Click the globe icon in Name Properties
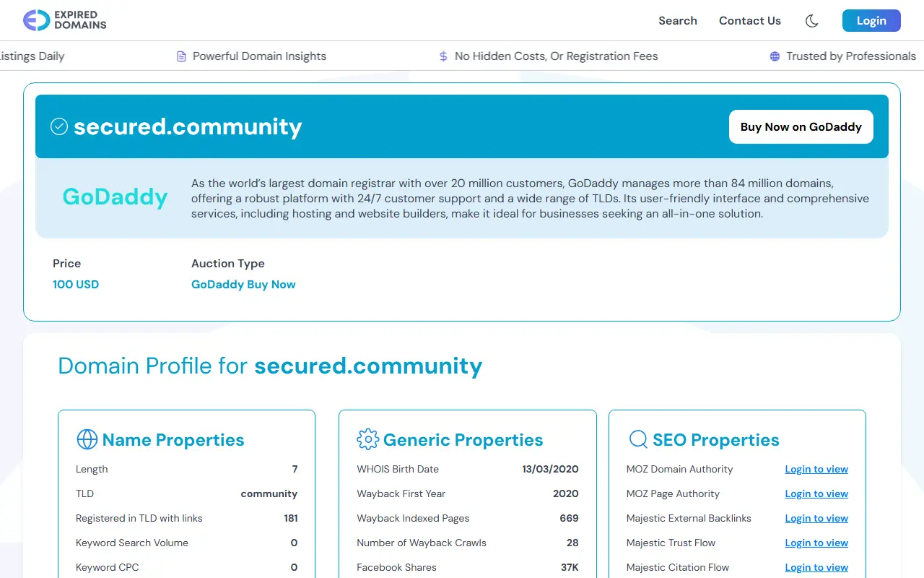The height and width of the screenshot is (578, 924). [x=87, y=439]
